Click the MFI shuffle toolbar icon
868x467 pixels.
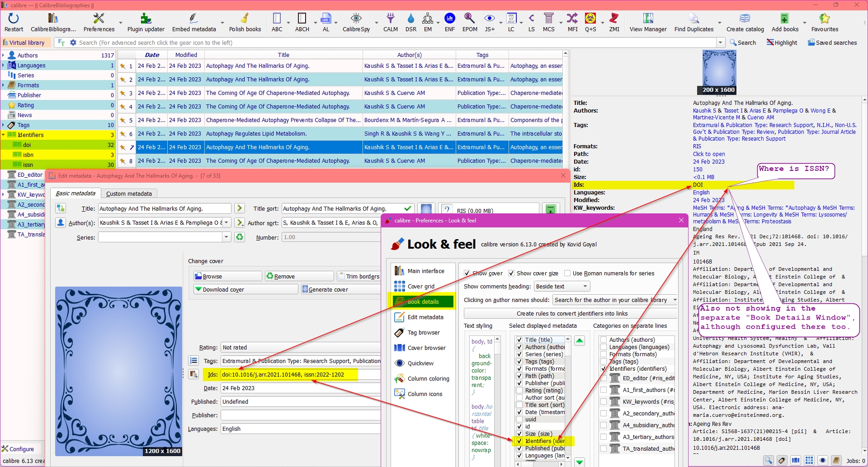click(572, 23)
